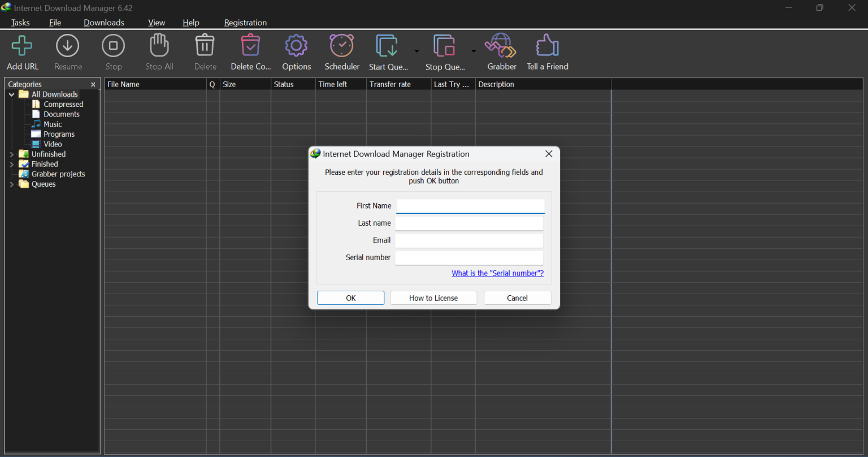
Task: Select the Video category icon
Action: 36,144
